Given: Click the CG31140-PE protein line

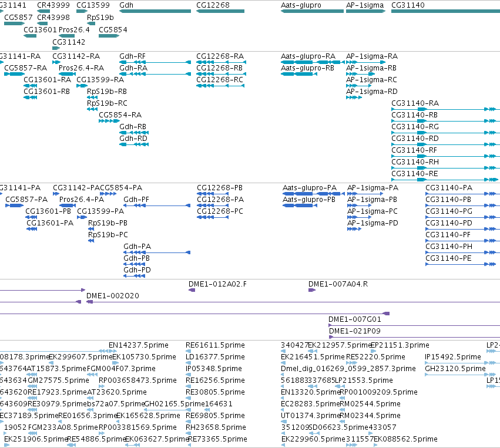Looking at the screenshot, I should [461, 264].
